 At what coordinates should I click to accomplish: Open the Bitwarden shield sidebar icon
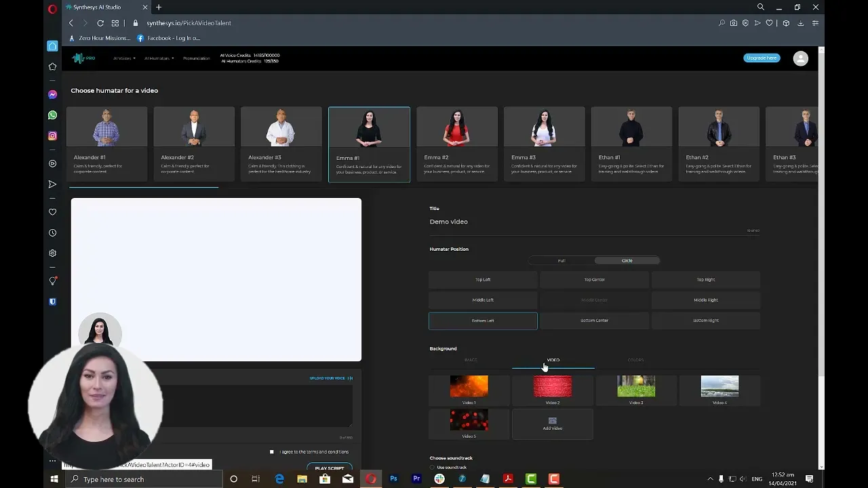tap(52, 302)
